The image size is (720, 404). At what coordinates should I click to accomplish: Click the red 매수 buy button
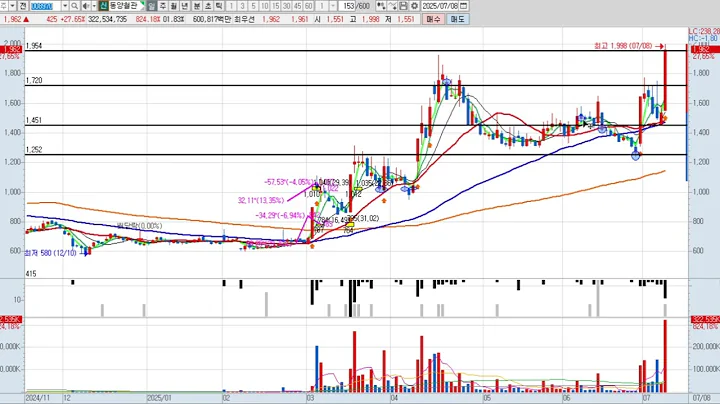point(433,19)
